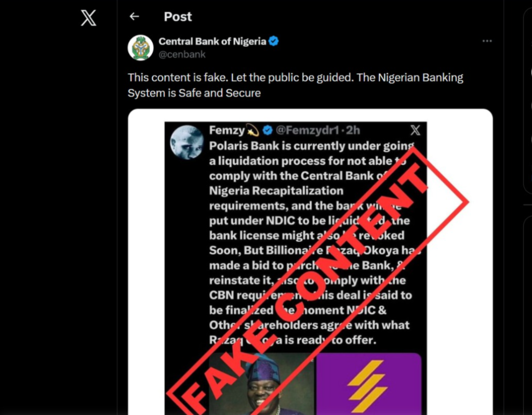532x415 pixels.
Task: Click the sparkle emoji next to Femzy
Action: (253, 131)
